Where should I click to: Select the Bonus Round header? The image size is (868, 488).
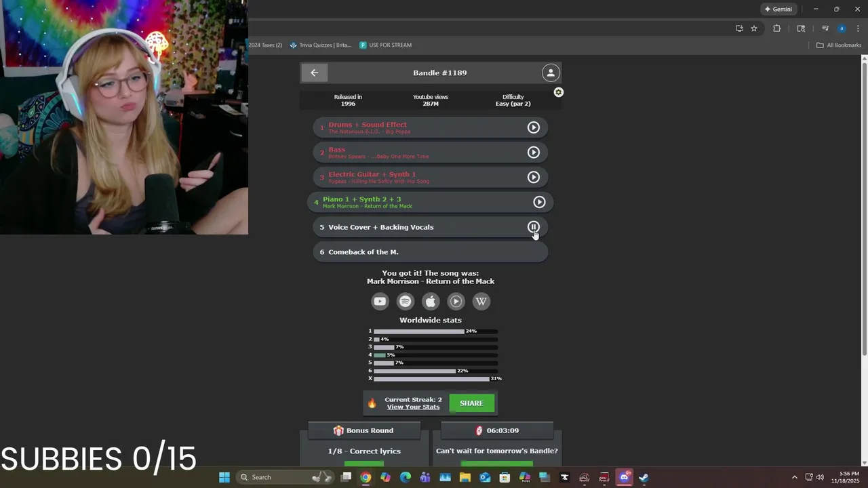click(x=364, y=430)
